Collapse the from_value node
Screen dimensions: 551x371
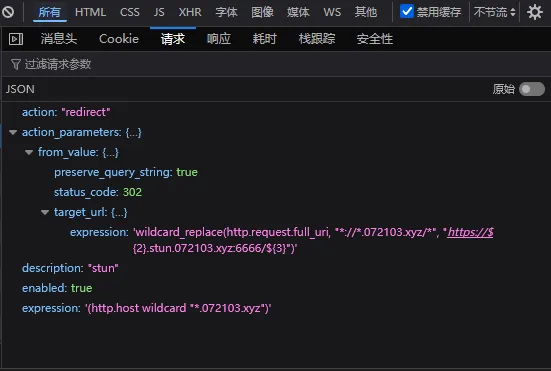pos(29,152)
